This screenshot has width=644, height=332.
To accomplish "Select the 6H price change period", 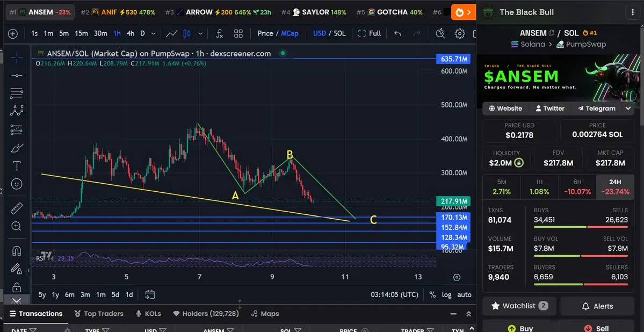I will coord(577,187).
